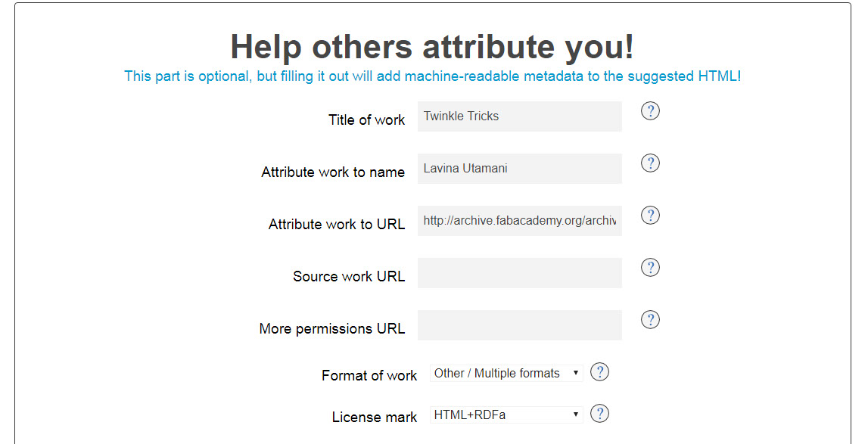The width and height of the screenshot is (868, 444).
Task: Focus the empty More permissions URL field
Action: [519, 325]
